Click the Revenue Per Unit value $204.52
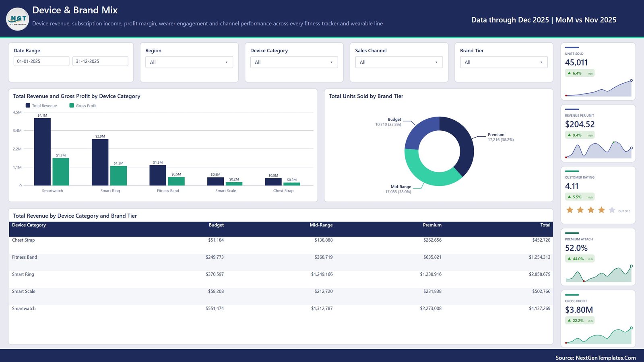 click(580, 124)
